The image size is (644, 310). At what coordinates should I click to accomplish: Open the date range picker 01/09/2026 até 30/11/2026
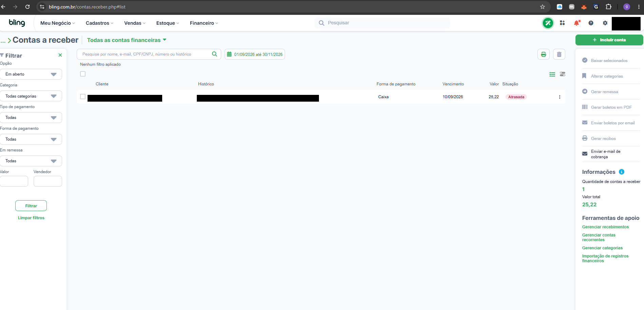pyautogui.click(x=255, y=54)
